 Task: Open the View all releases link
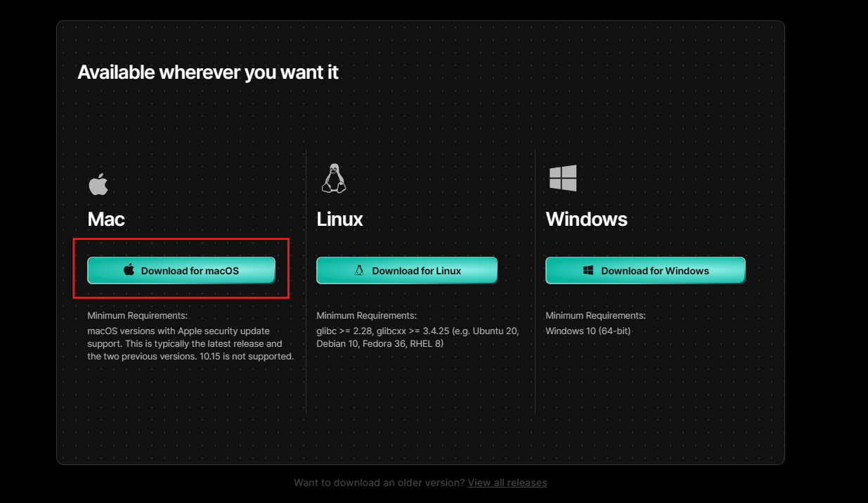507,483
